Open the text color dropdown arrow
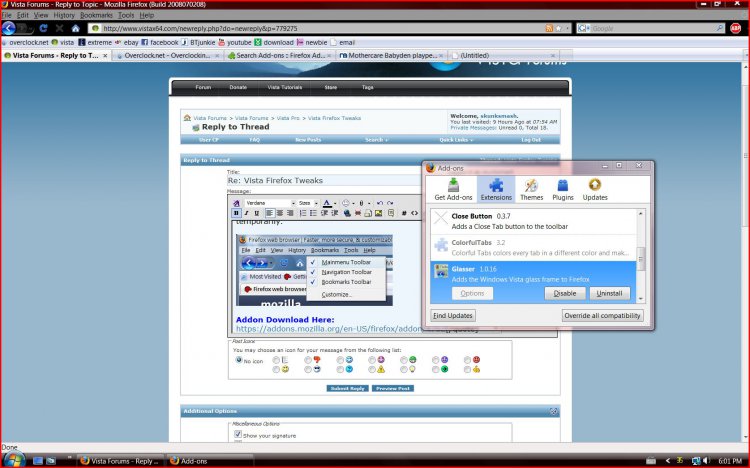This screenshot has height=468, width=750. (335, 203)
